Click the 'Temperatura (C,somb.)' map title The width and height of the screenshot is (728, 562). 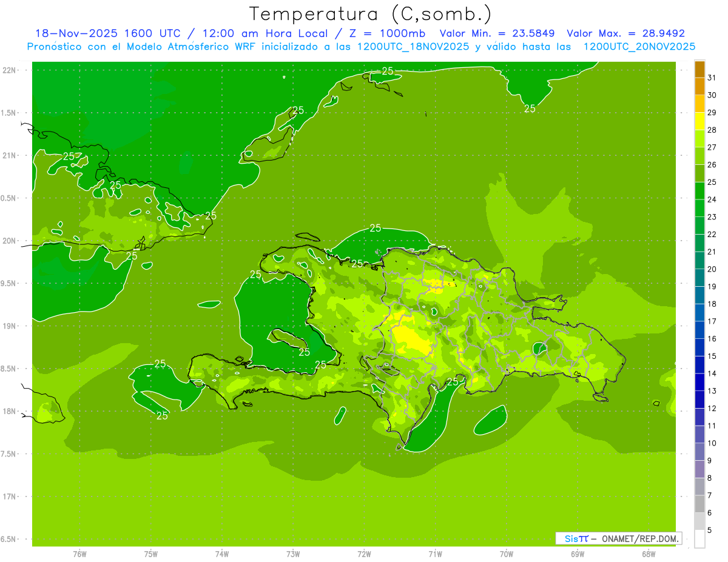point(371,14)
